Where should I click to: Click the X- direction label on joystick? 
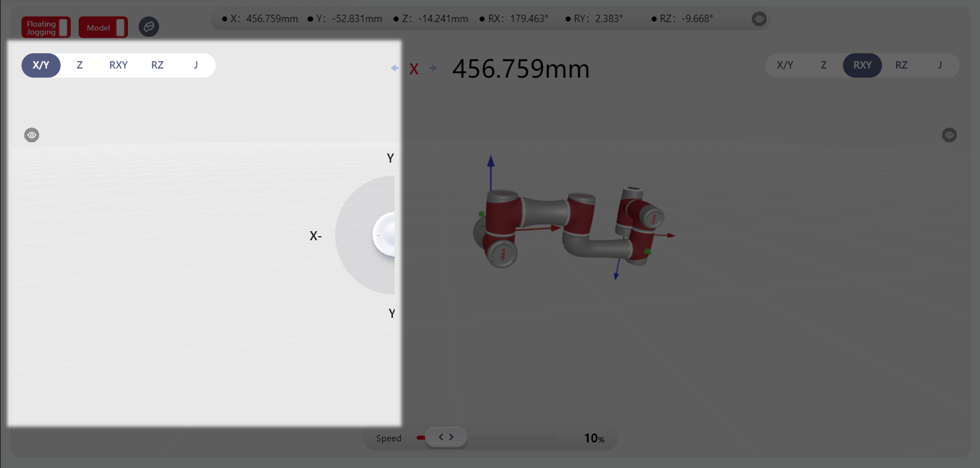[x=315, y=236]
